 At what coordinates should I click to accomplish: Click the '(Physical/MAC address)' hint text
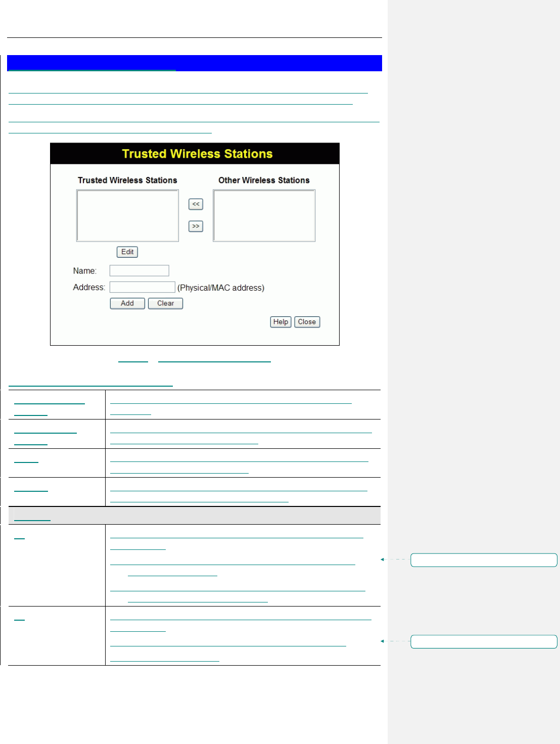pos(221,288)
